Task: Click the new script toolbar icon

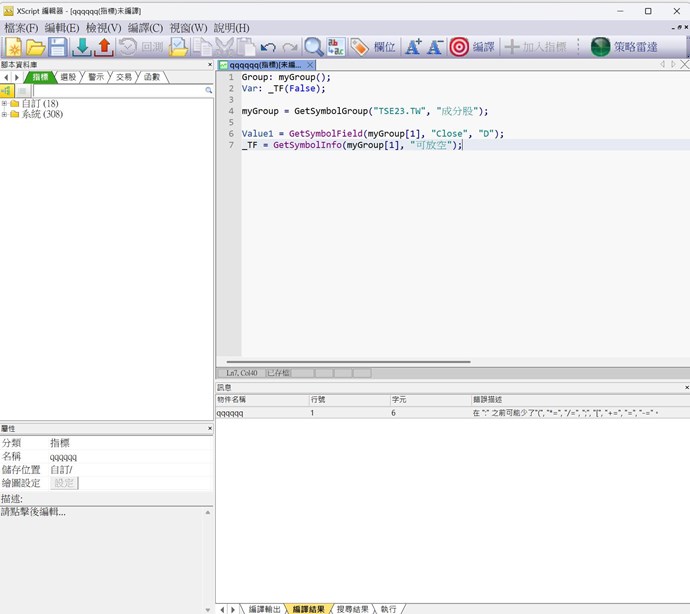Action: click(15, 47)
